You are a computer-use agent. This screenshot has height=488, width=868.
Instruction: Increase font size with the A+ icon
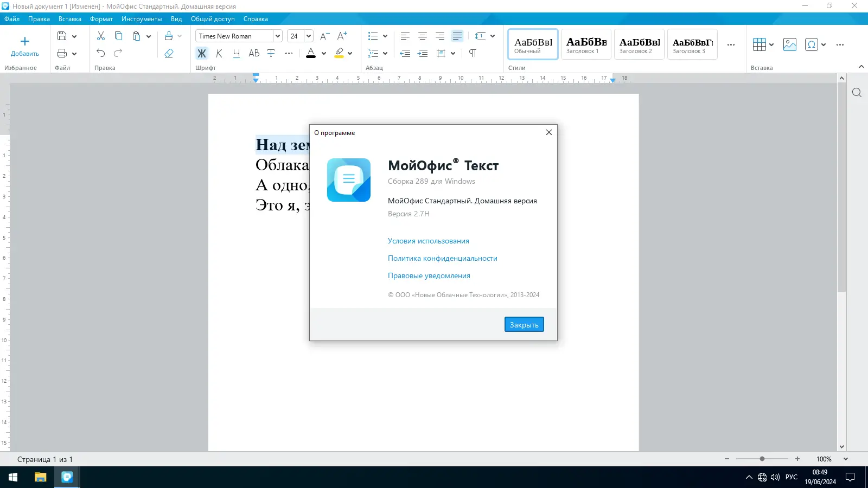pyautogui.click(x=342, y=36)
